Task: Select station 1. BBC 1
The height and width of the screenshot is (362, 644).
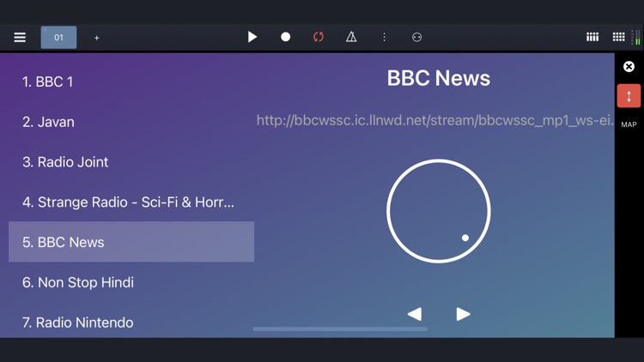Action: [x=131, y=81]
